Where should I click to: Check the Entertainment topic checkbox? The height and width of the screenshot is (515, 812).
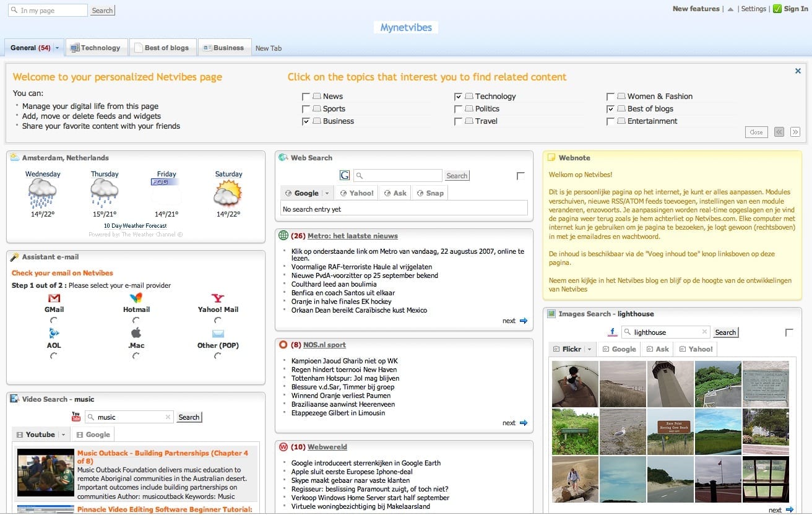point(610,121)
